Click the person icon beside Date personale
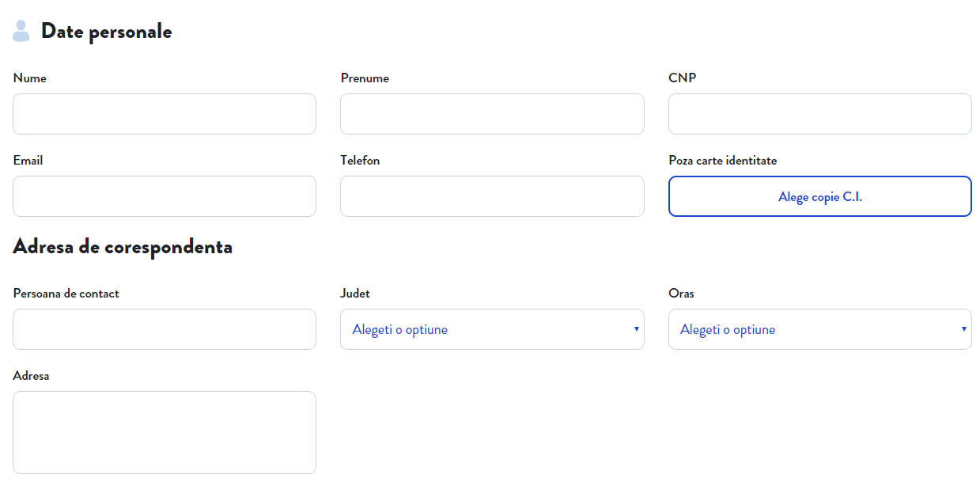Image resolution: width=980 pixels, height=482 pixels. [x=21, y=31]
